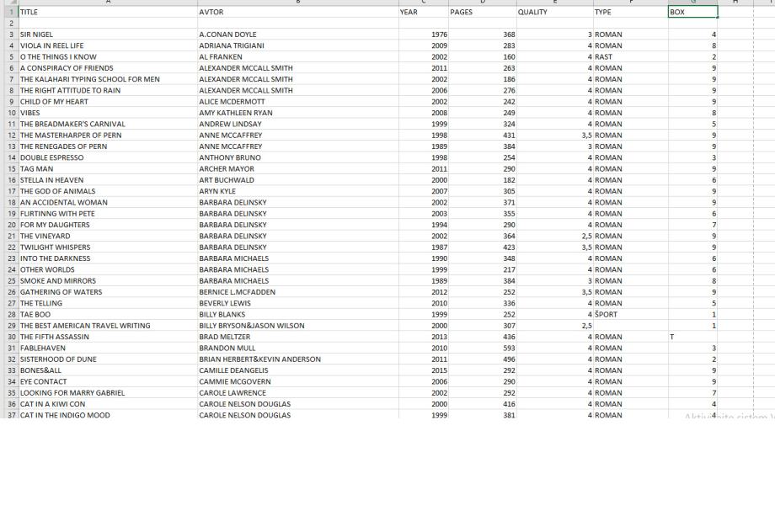
Task: Click the author cell ANTHONY BRUNO
Action: [x=297, y=157]
